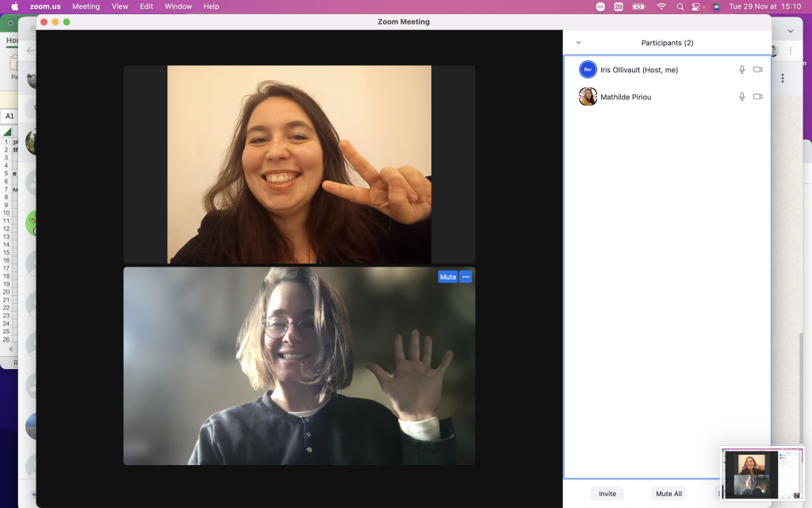Click Mathilde Piriou's video camera icon
The width and height of the screenshot is (812, 508).
757,97
